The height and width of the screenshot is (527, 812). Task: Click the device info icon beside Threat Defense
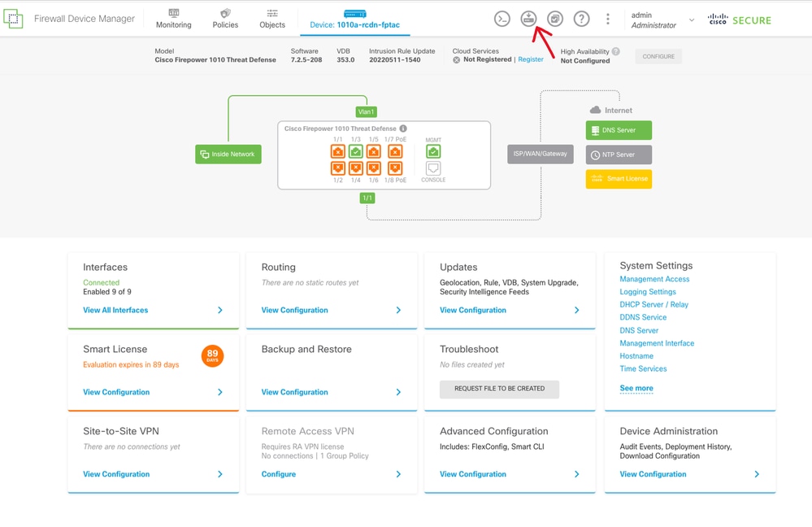403,128
